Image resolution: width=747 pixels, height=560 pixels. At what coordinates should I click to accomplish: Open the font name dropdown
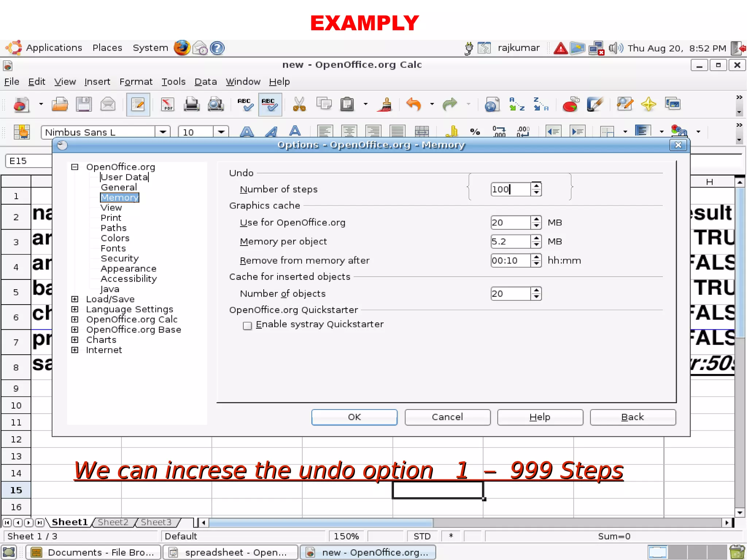pos(163,132)
